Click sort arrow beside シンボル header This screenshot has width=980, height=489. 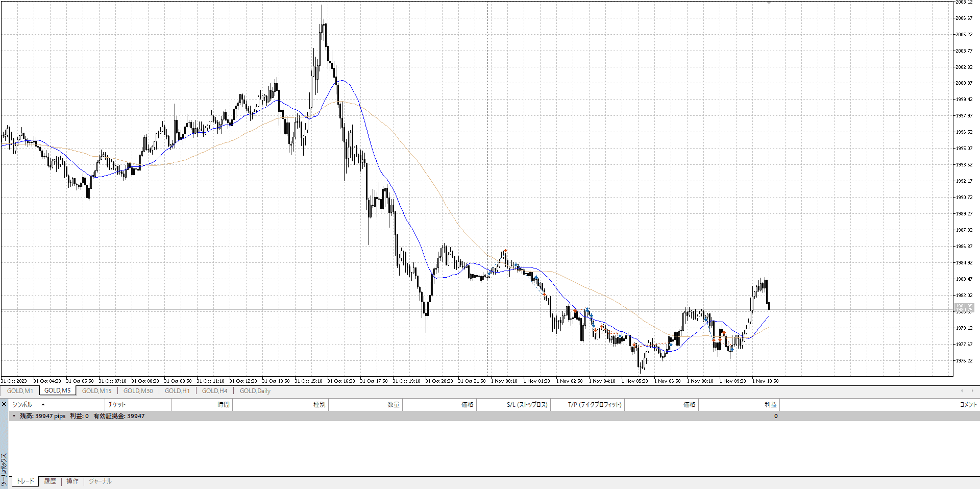click(43, 405)
